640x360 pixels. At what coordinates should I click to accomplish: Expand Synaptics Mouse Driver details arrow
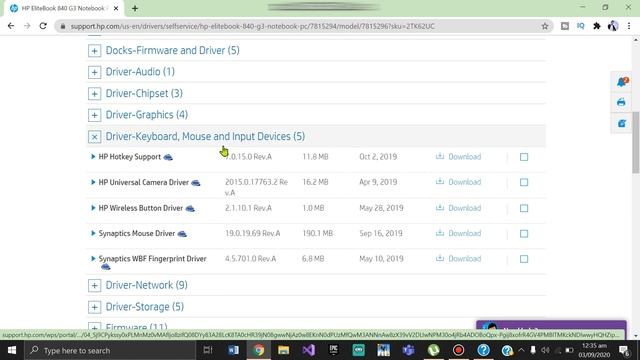point(93,233)
